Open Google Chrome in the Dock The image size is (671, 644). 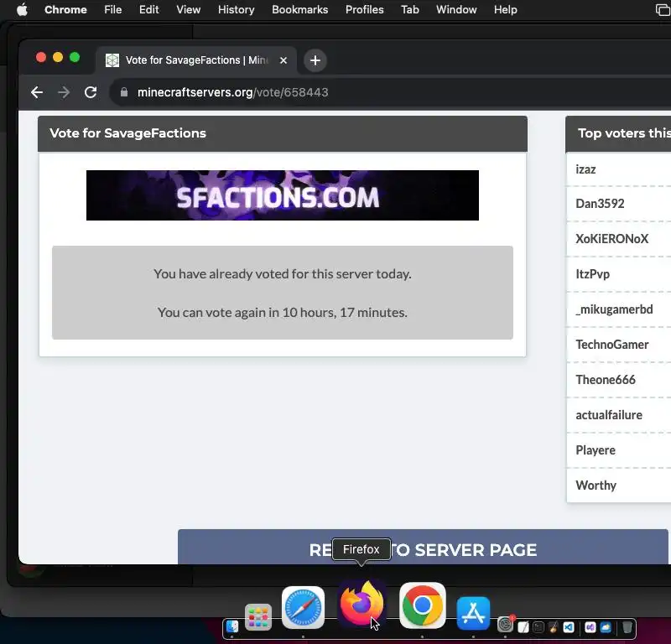point(423,605)
